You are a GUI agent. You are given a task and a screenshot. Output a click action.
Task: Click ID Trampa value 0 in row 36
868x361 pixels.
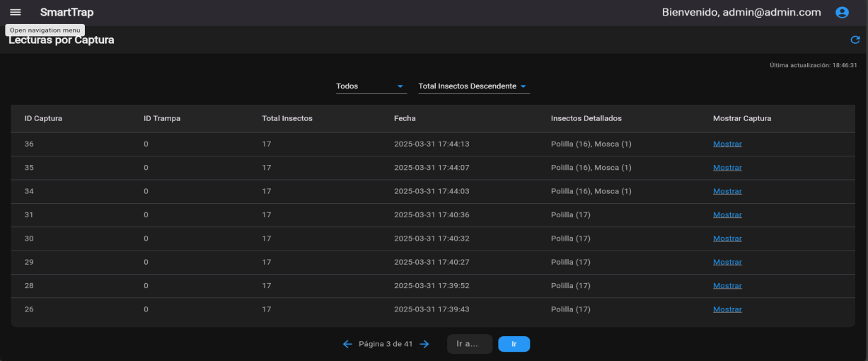tap(146, 144)
